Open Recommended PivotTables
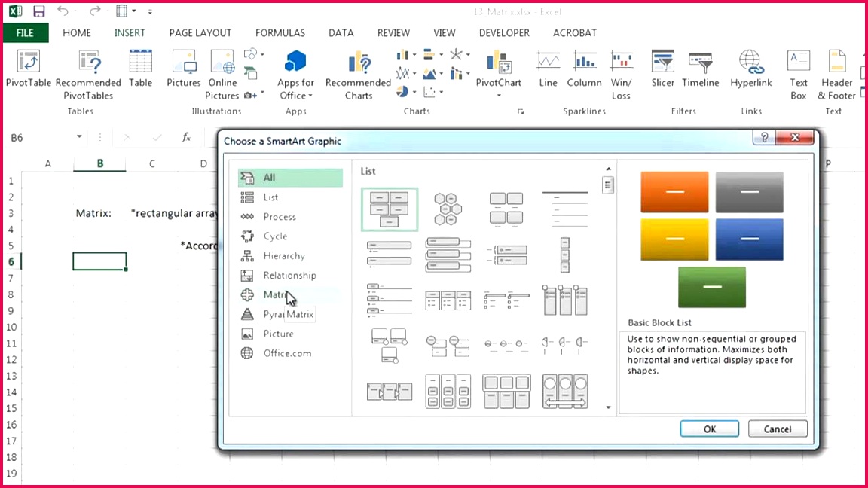Viewport: 868px width, 488px height. pos(89,75)
